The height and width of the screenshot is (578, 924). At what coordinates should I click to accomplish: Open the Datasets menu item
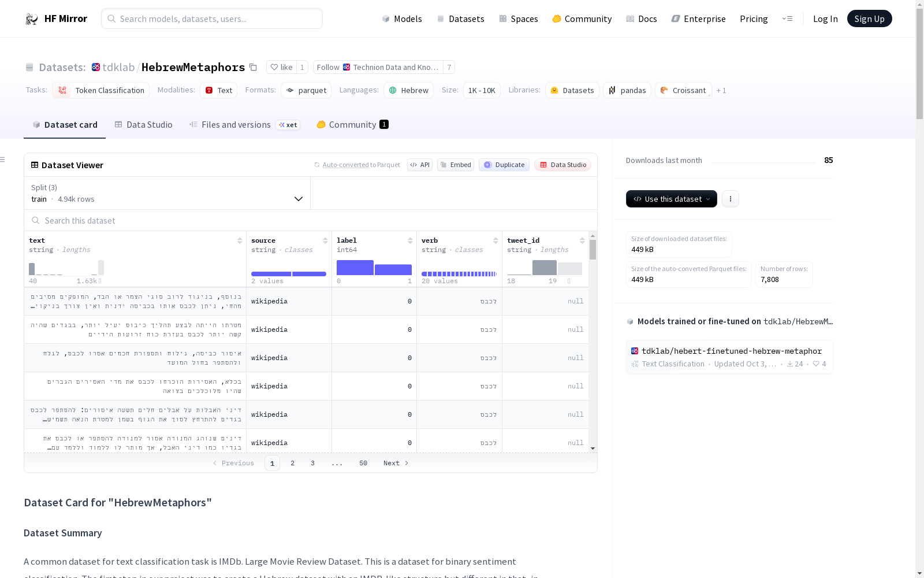460,18
